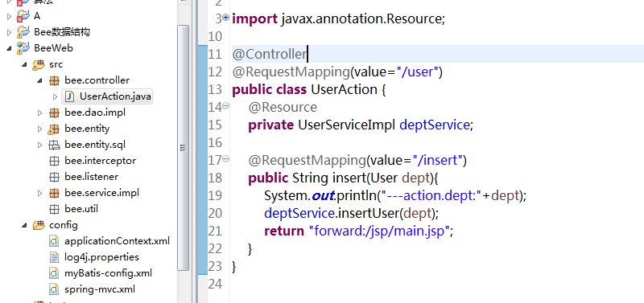Click the System.out.println statement
Viewport: 644px width, 303px height.
(395, 195)
